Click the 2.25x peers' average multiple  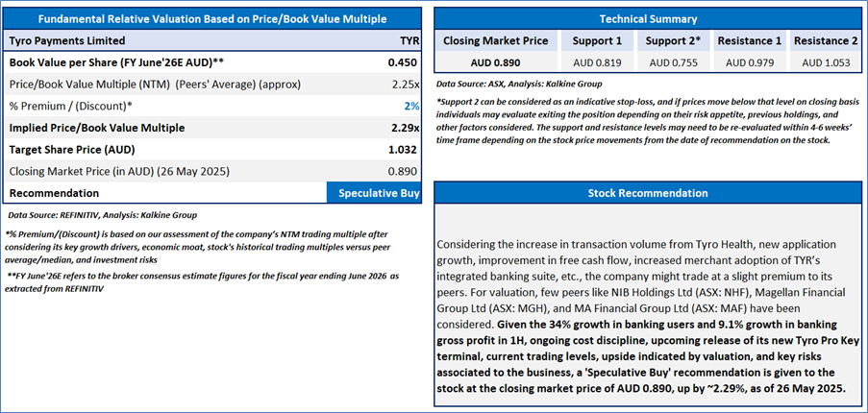pos(405,85)
